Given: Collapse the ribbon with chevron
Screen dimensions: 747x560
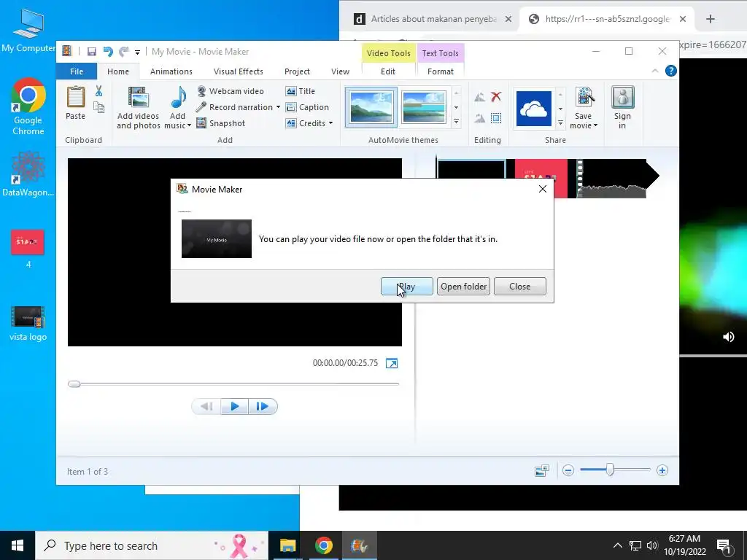Looking at the screenshot, I should coord(655,71).
